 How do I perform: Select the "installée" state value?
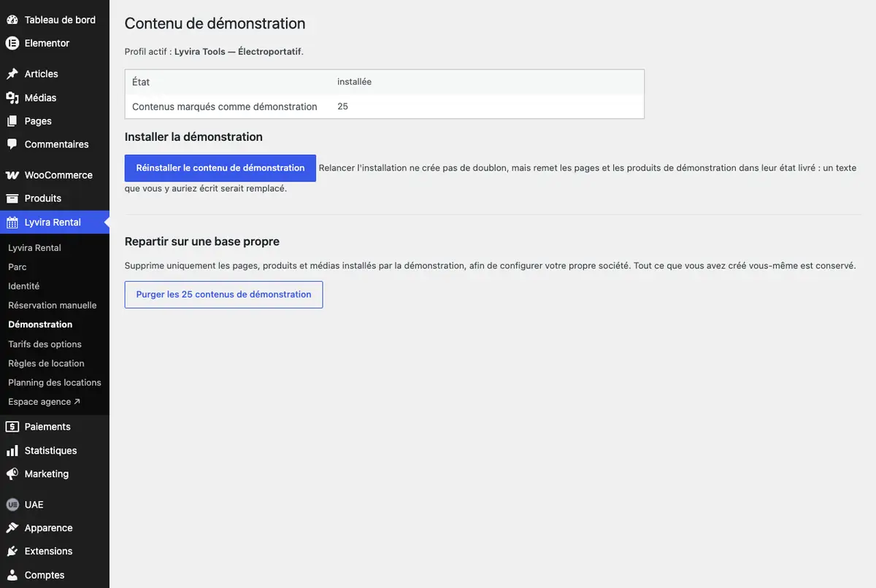coord(354,82)
